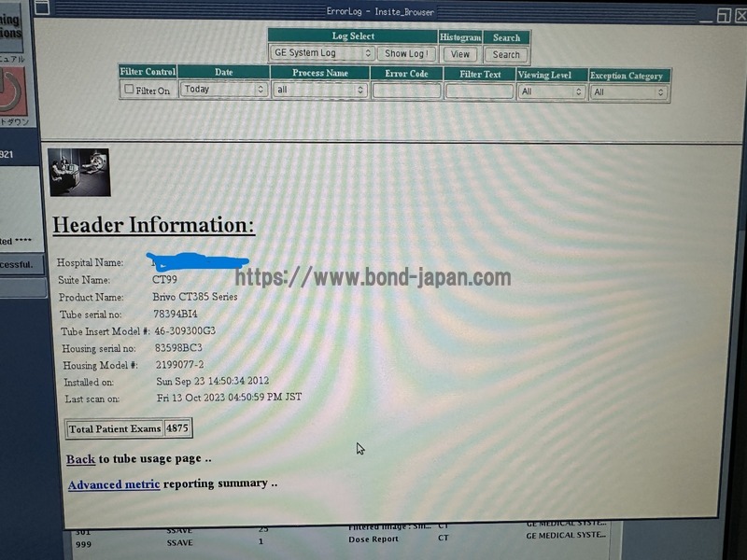Screen dimensions: 747x560
Task: Open the window menu icon in title bar
Action: pos(42,7)
